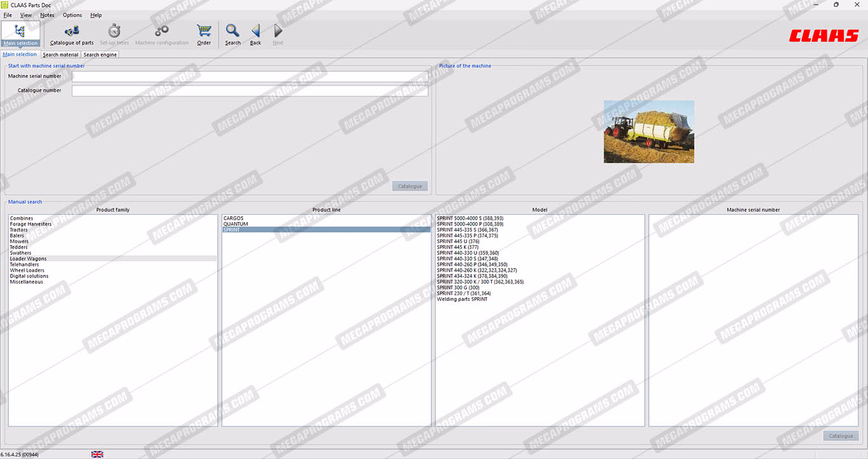Click the upper Catalogue button
Viewport: 868px width, 459px height.
(x=410, y=186)
